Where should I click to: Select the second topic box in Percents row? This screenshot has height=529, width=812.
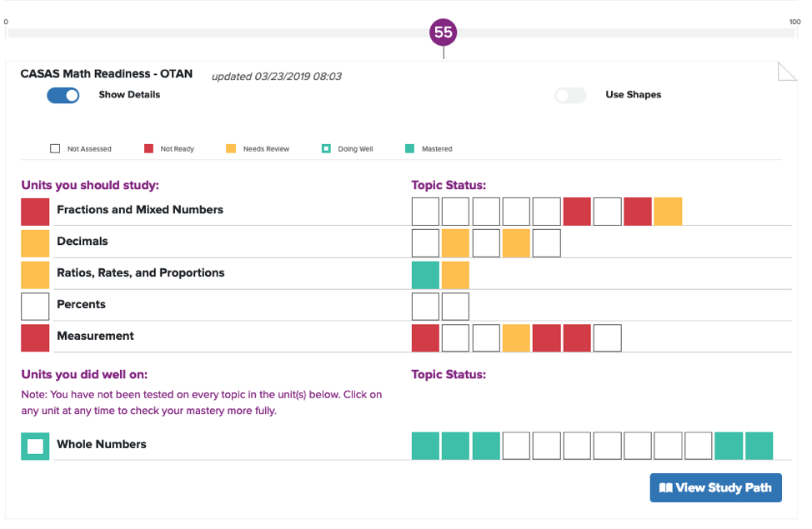click(456, 307)
